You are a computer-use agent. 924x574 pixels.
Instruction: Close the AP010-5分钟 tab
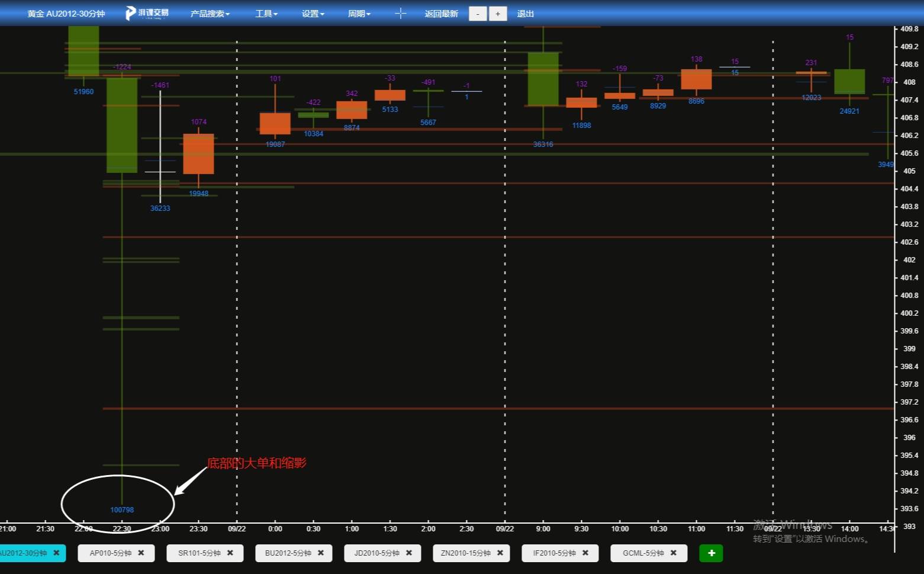(141, 553)
